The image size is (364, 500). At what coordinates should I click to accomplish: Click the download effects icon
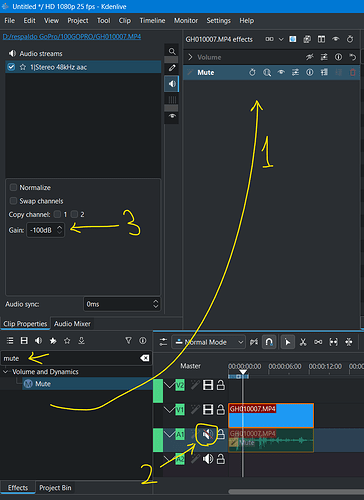point(81,341)
